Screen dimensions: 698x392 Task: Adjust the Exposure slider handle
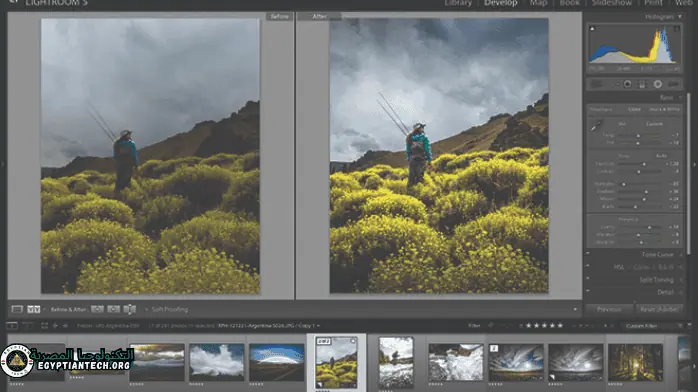pyautogui.click(x=644, y=164)
